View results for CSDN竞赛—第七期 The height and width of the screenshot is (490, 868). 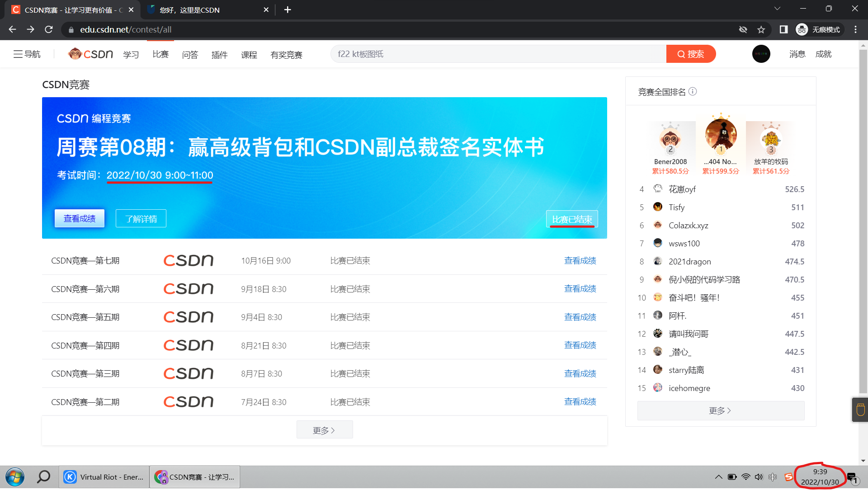(x=580, y=261)
